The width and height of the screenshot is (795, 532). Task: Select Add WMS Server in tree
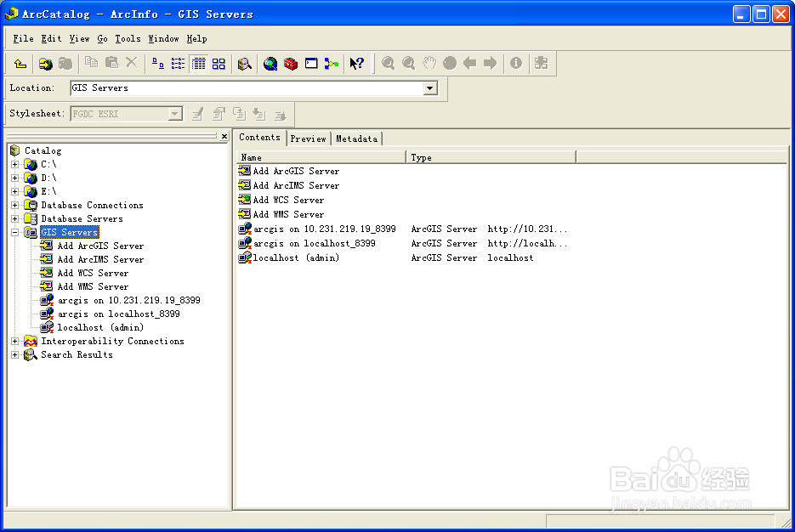93,286
